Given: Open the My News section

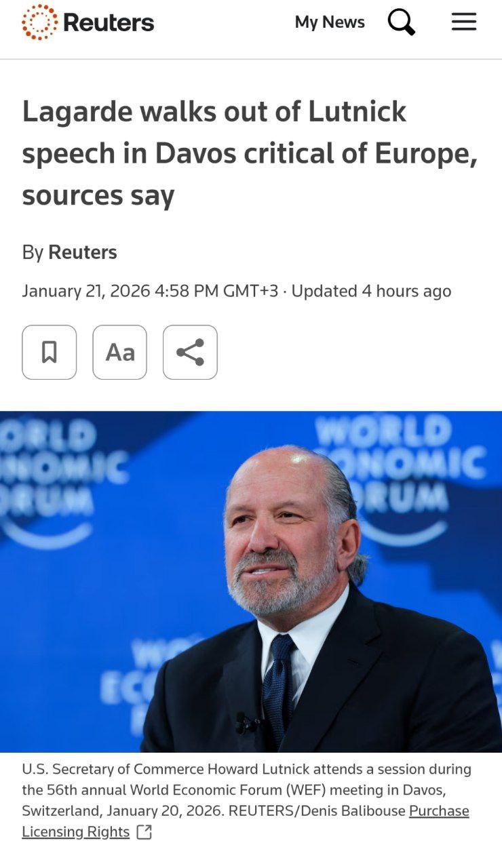Looking at the screenshot, I should (330, 22).
